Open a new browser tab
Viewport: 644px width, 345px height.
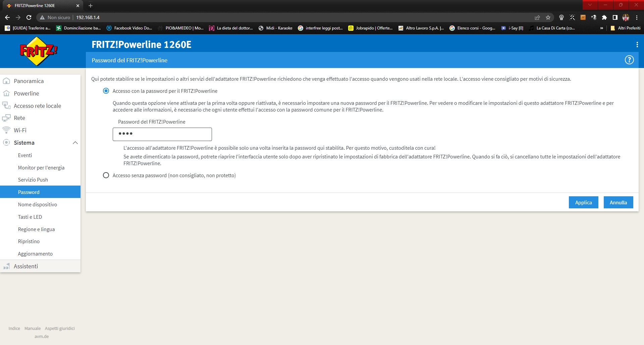(x=91, y=6)
